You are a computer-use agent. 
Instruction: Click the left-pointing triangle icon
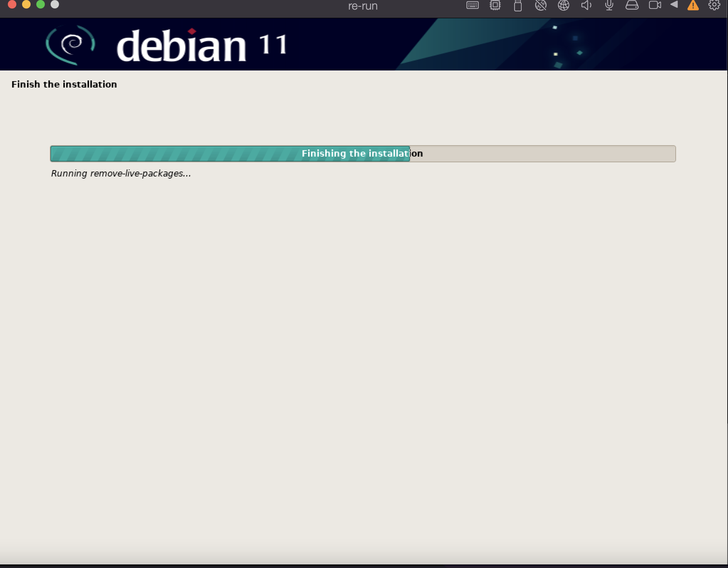click(674, 5)
